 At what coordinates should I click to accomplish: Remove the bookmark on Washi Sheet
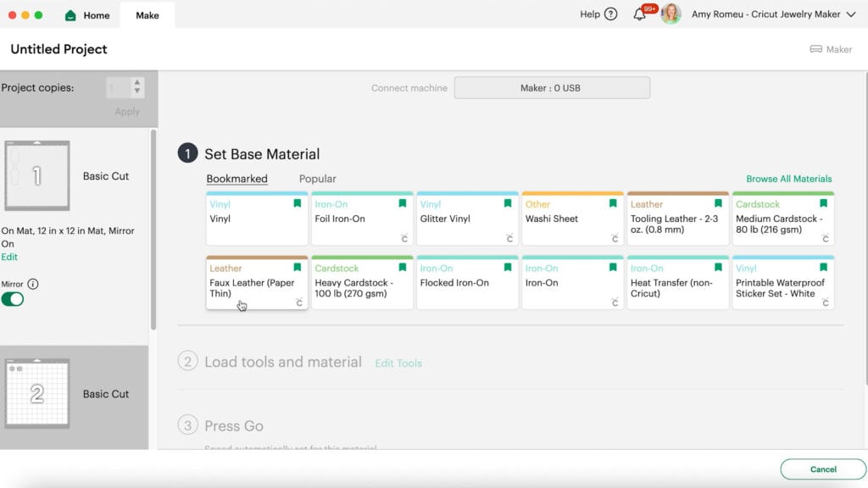[613, 203]
